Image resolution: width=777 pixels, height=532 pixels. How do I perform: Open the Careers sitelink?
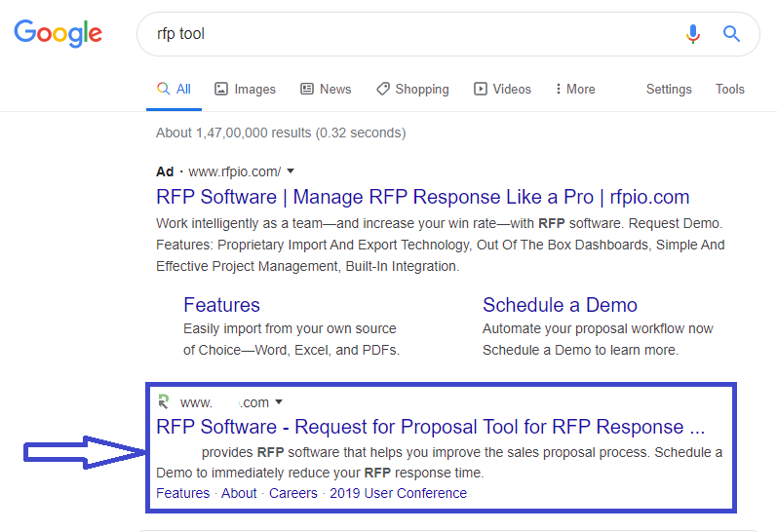point(293,493)
